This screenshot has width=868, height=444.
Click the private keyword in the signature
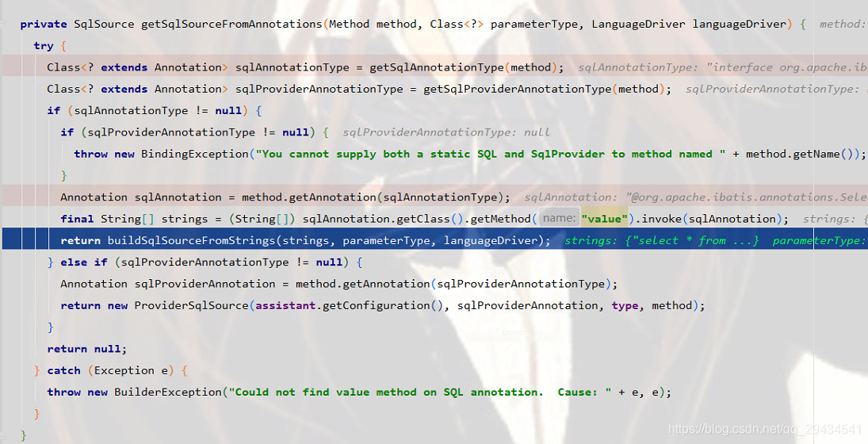43,24
